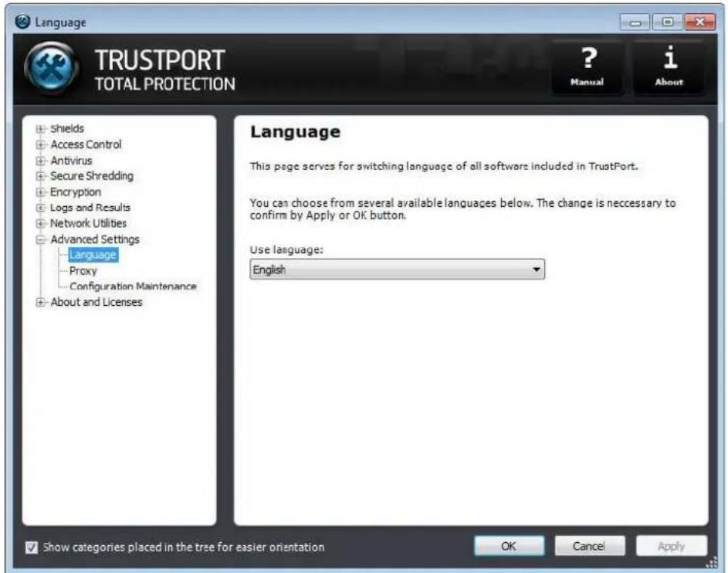This screenshot has width=728, height=573.
Task: Select Antivirus in the tree
Action: (x=71, y=160)
